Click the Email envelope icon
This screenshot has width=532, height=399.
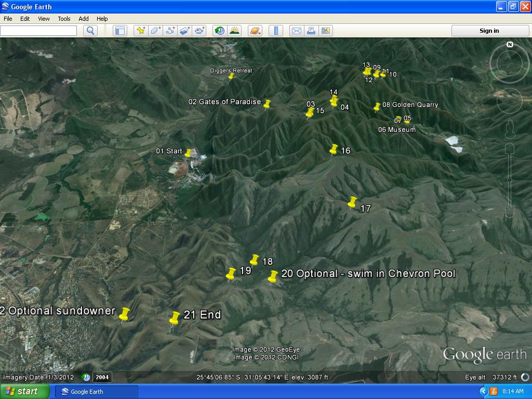pyautogui.click(x=296, y=31)
